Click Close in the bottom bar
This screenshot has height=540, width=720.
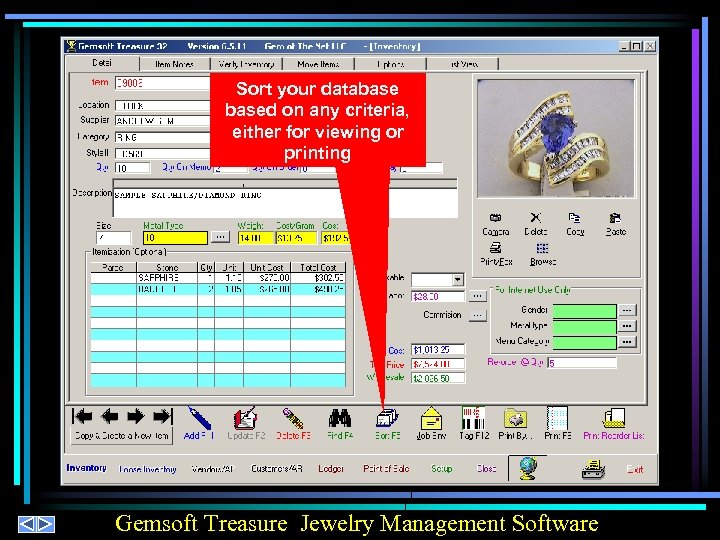[x=486, y=469]
